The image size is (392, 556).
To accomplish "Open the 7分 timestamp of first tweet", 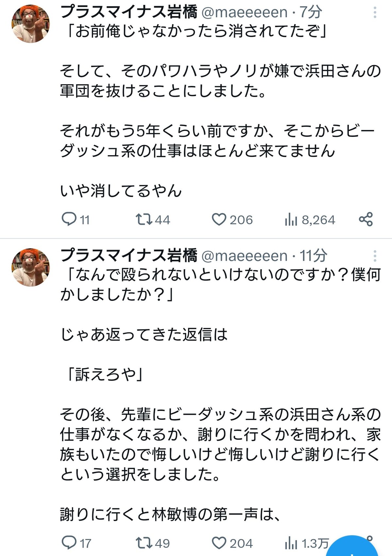I will point(311,12).
